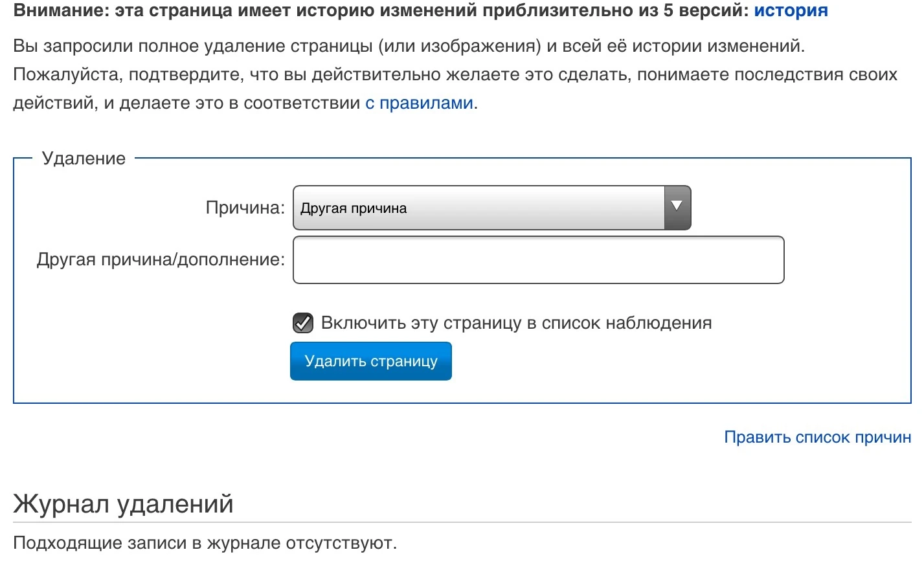Open the page history link 'история'
The width and height of the screenshot is (924, 585).
pyautogui.click(x=790, y=11)
